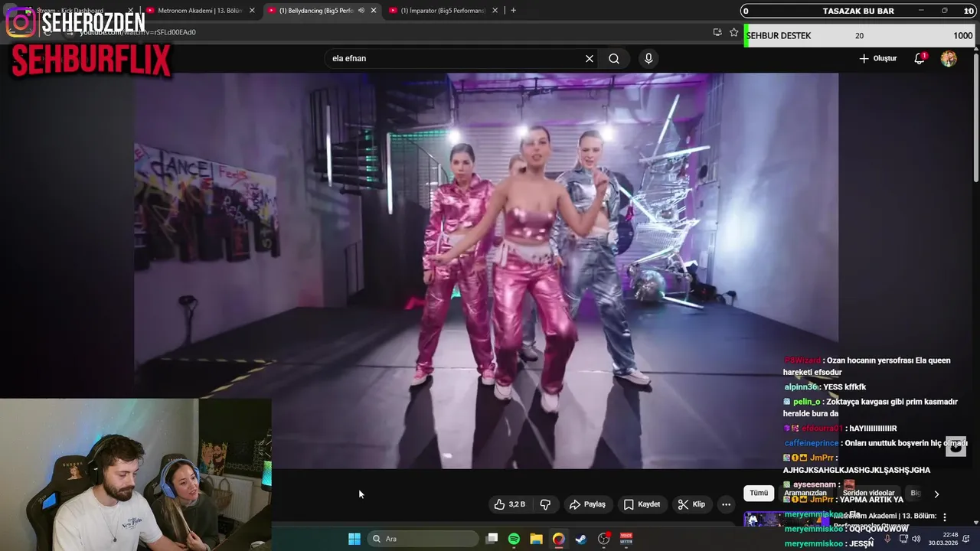The image size is (980, 551).
Task: Close the Metronom Akademi tab
Action: tap(252, 11)
